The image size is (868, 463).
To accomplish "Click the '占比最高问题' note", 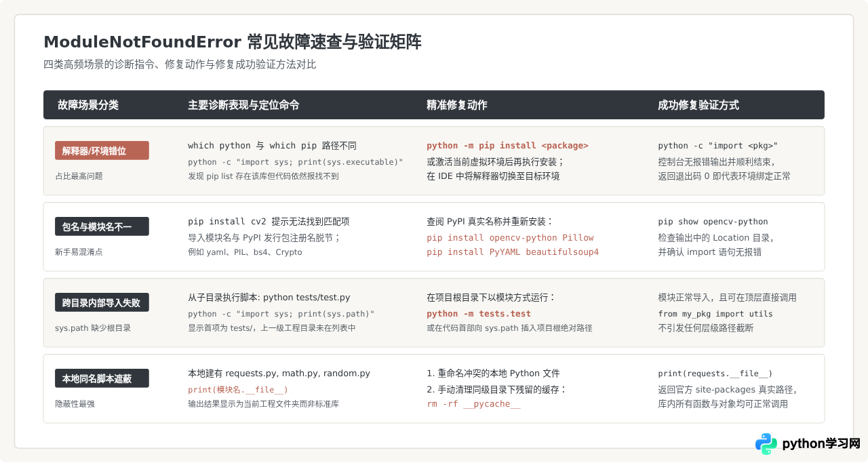I will [x=79, y=176].
